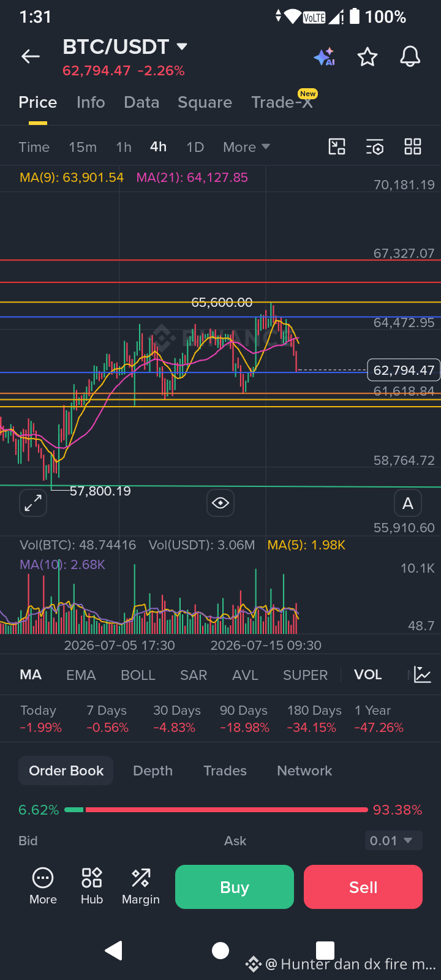Image resolution: width=441 pixels, height=980 pixels.
Task: Switch to the Price tab
Action: [38, 102]
